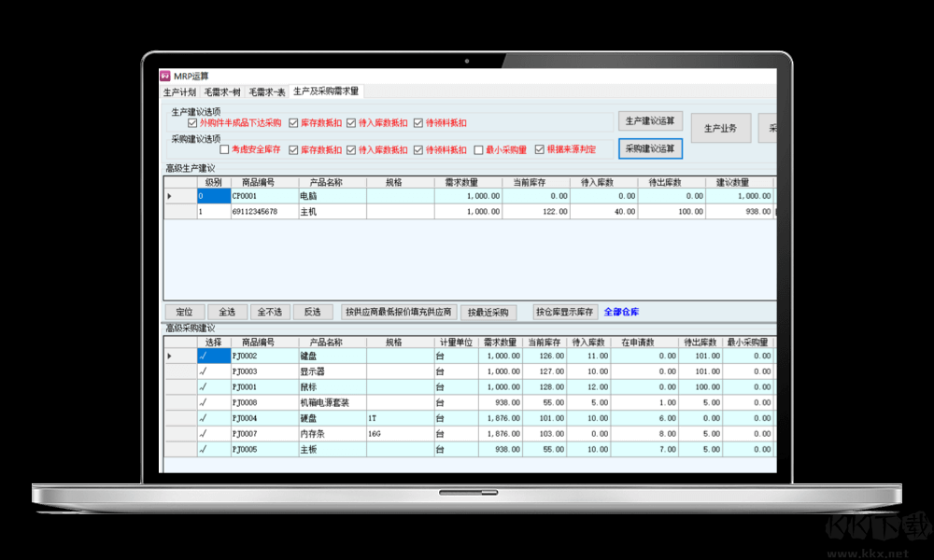Toggle 库存数抵扣 under 采购建议选项
The height and width of the screenshot is (560, 934).
coord(293,150)
